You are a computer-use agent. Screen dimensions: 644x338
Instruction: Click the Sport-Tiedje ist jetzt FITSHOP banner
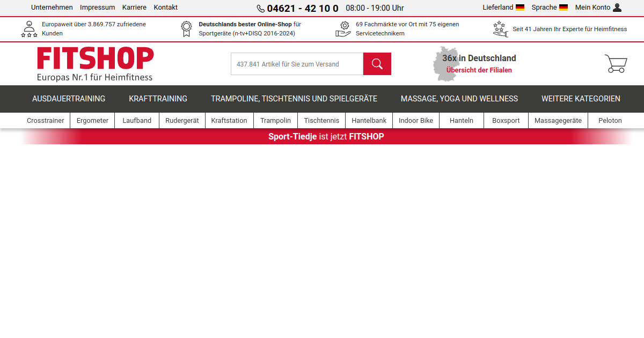pos(326,136)
